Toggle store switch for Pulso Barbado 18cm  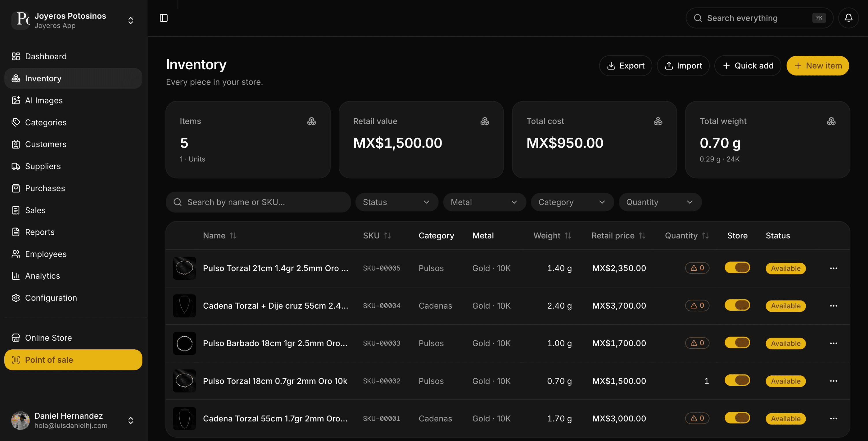coord(737,342)
